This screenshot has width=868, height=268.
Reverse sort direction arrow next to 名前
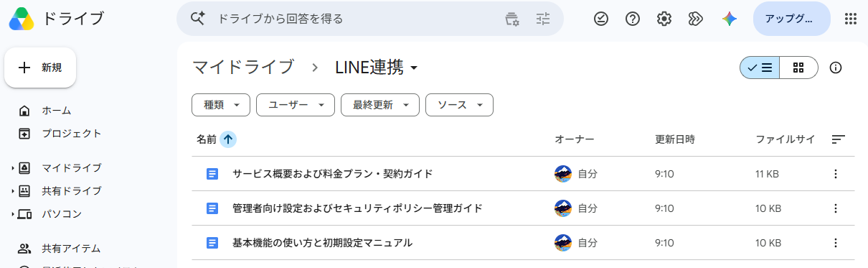point(228,139)
